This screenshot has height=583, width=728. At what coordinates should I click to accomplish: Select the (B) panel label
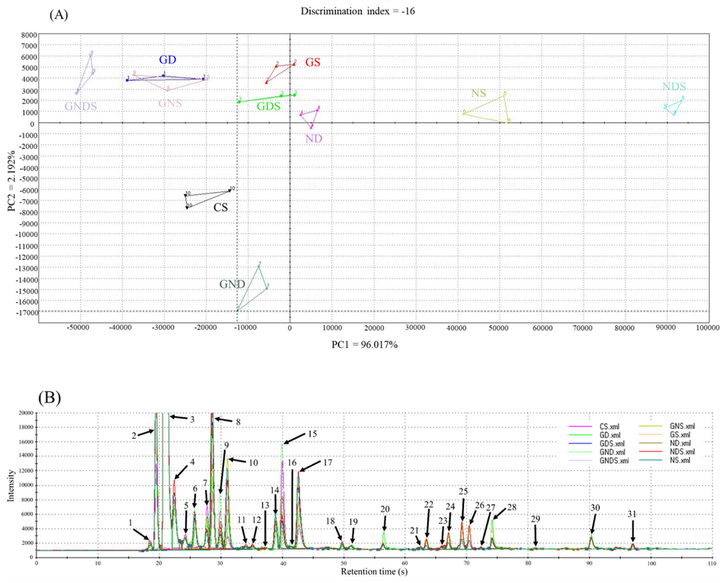[50, 397]
